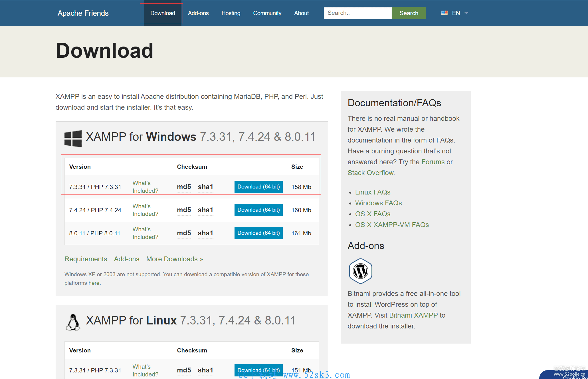Click the green Search button

coord(409,13)
